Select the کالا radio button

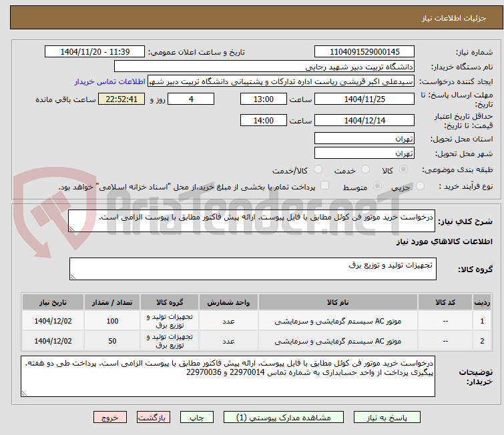pos(403,169)
